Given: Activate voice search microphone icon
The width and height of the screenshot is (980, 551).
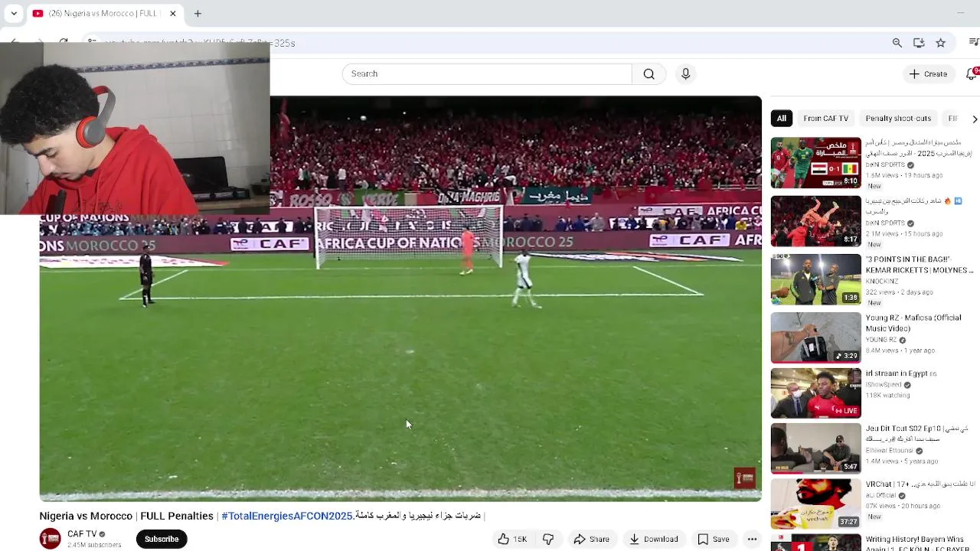Looking at the screenshot, I should pos(685,74).
